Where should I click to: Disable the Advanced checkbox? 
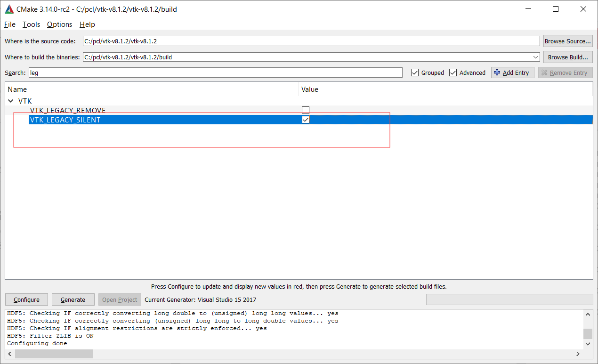tap(453, 73)
